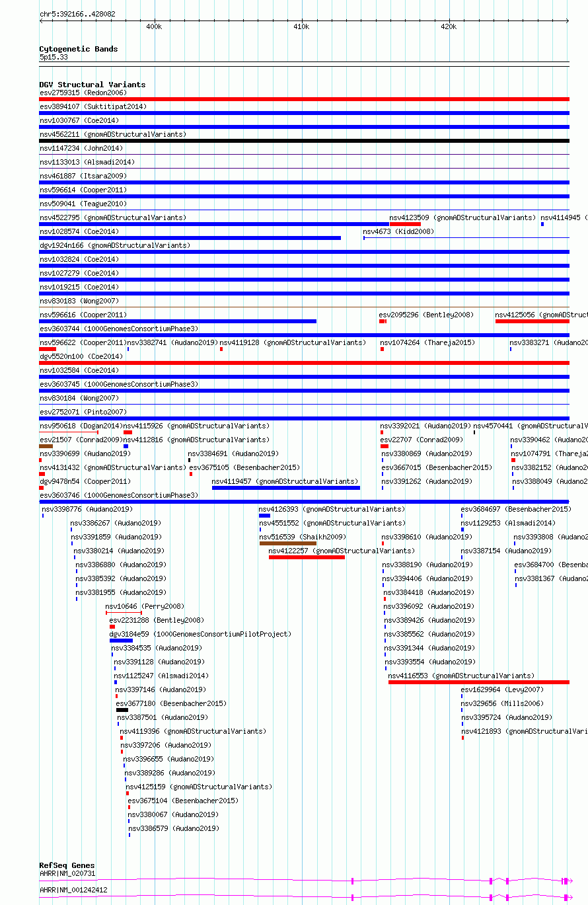Click dgv9478n54 (Cooper2011) label
The image size is (588, 905).
pyautogui.click(x=85, y=481)
